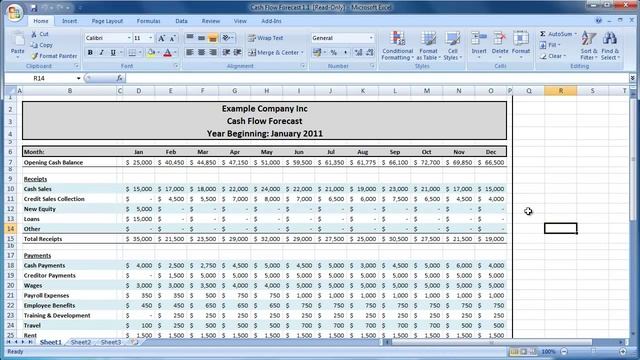Expand the Name Box dropdown
This screenshot has height=360, width=640.
click(x=78, y=78)
